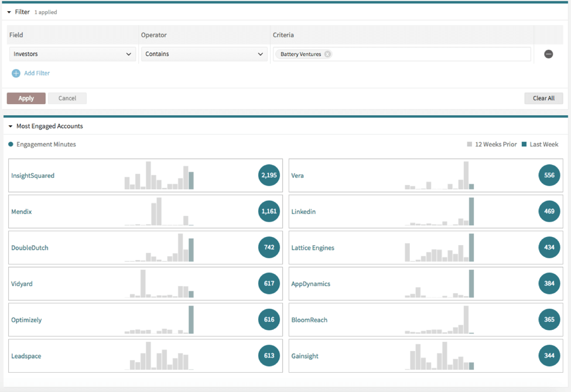
Task: Click the Last Week legend swatch
Action: click(524, 144)
